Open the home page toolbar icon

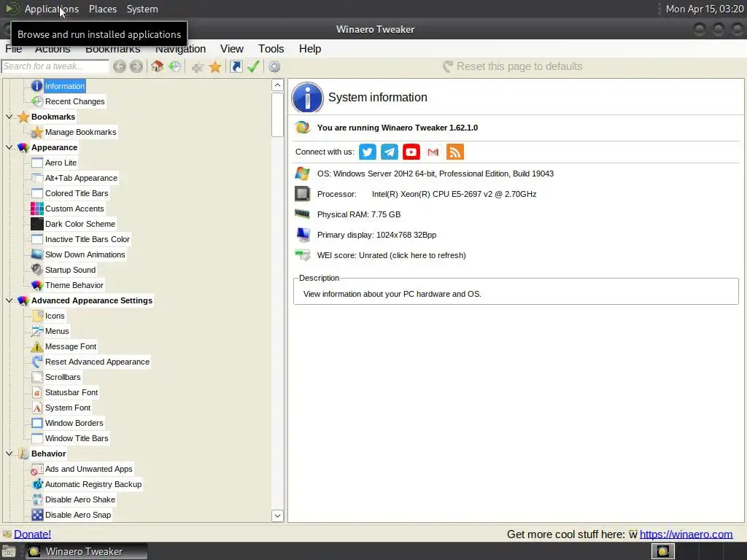(158, 66)
